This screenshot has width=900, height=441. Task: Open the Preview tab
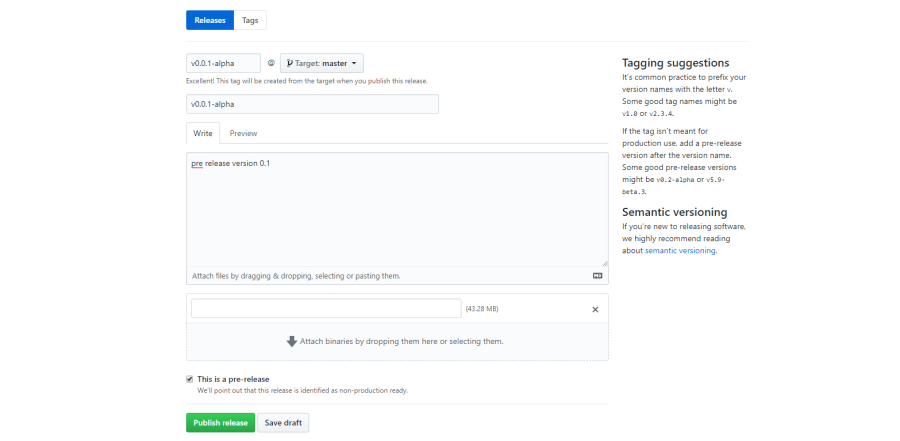243,133
